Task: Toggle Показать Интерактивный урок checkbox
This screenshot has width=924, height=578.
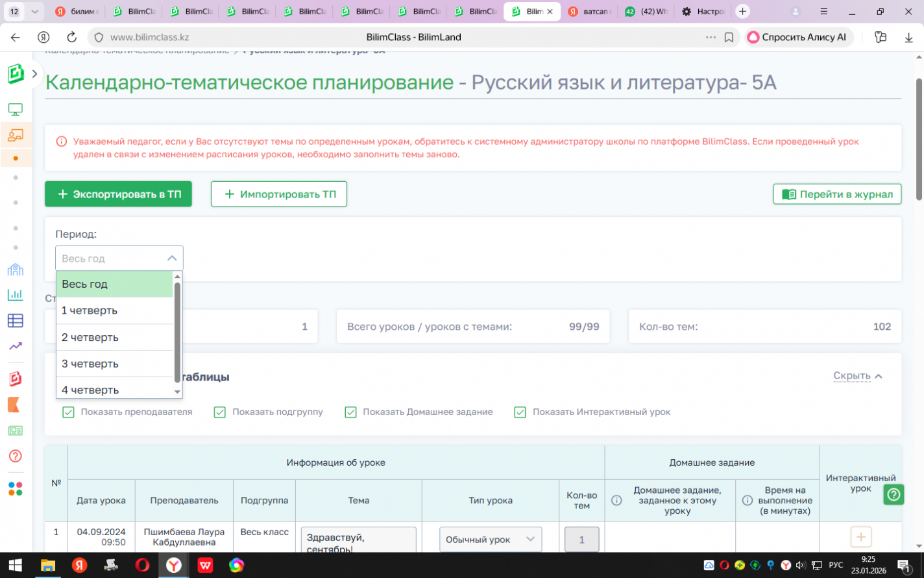Action: [x=520, y=412]
